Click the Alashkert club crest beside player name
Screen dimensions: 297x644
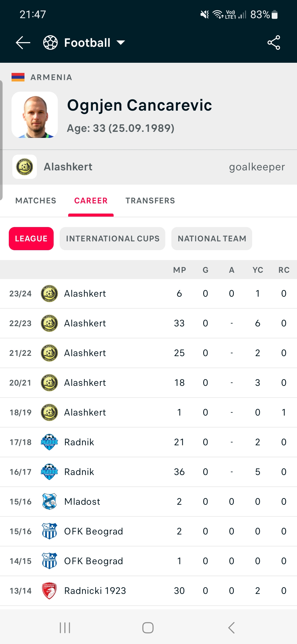[x=24, y=167]
